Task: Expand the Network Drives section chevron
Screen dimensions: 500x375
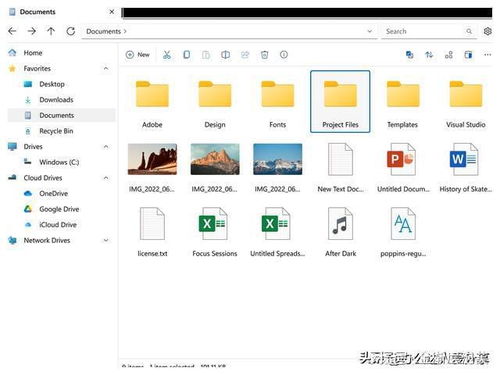Action: click(106, 240)
